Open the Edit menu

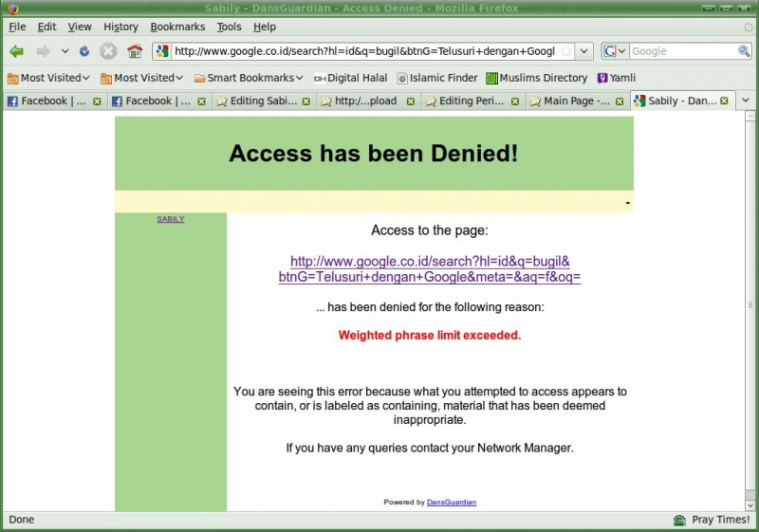tap(46, 27)
